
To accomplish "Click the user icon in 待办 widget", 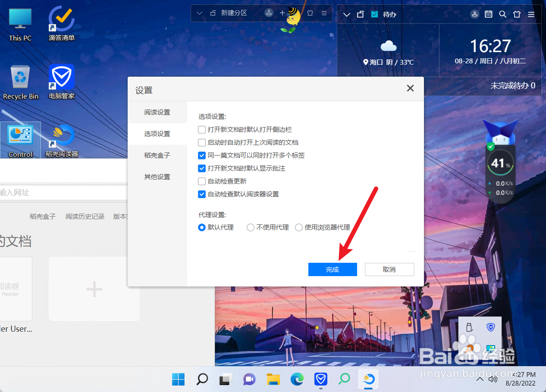I will click(475, 14).
